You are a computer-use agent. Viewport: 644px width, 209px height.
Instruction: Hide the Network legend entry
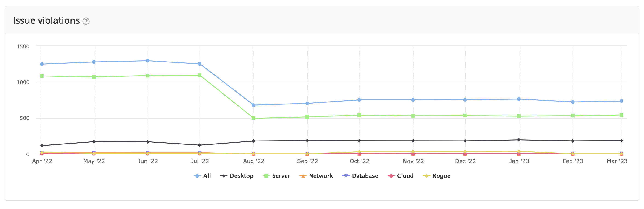tap(316, 176)
